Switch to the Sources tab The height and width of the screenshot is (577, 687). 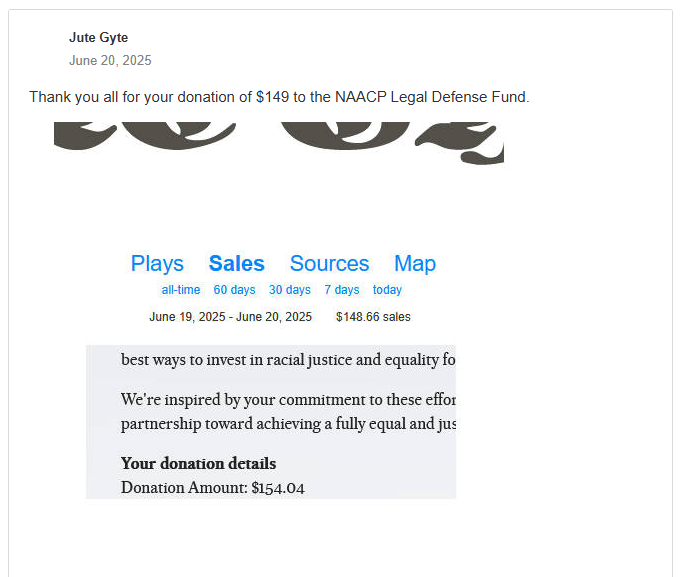(x=329, y=264)
